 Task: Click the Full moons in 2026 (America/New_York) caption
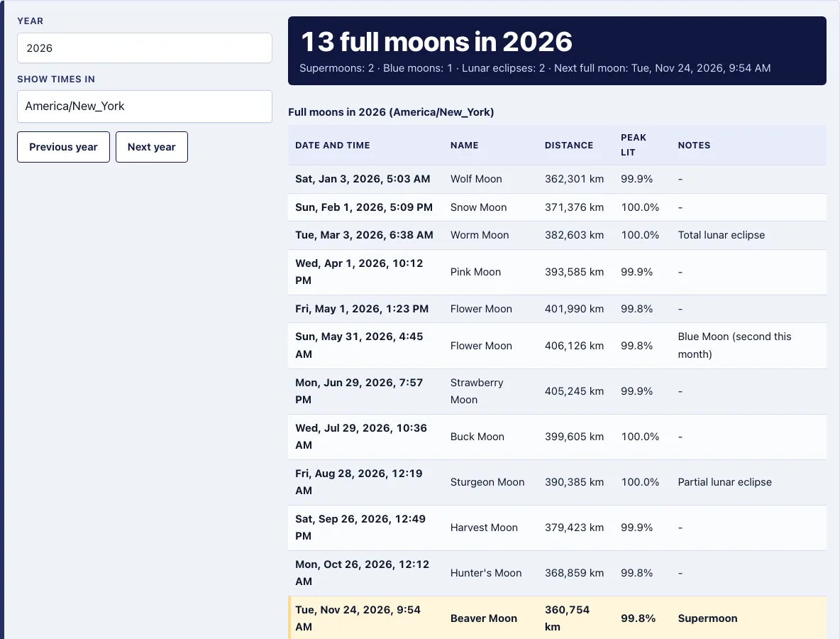click(x=391, y=112)
